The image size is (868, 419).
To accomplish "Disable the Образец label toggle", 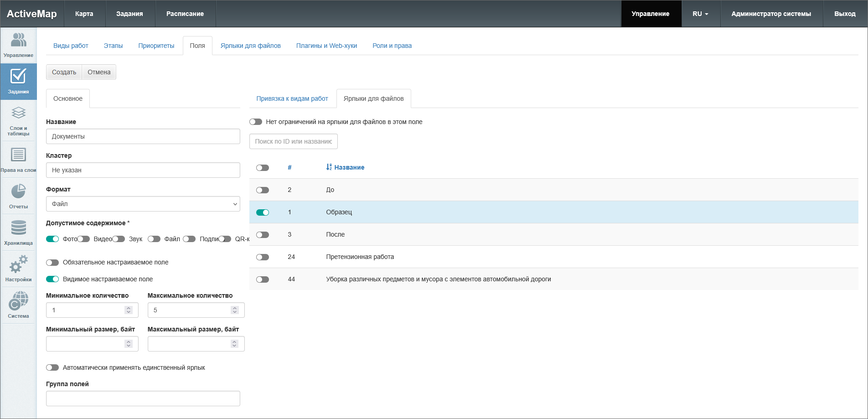I will tap(263, 212).
